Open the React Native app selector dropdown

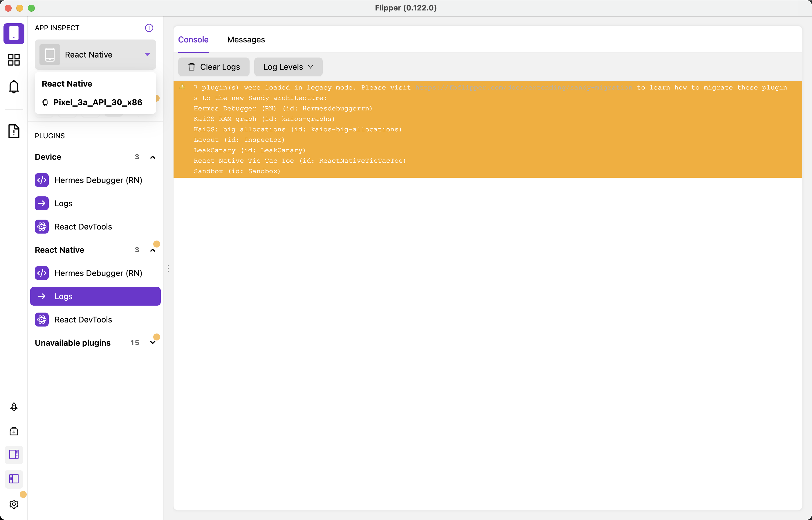pos(147,54)
